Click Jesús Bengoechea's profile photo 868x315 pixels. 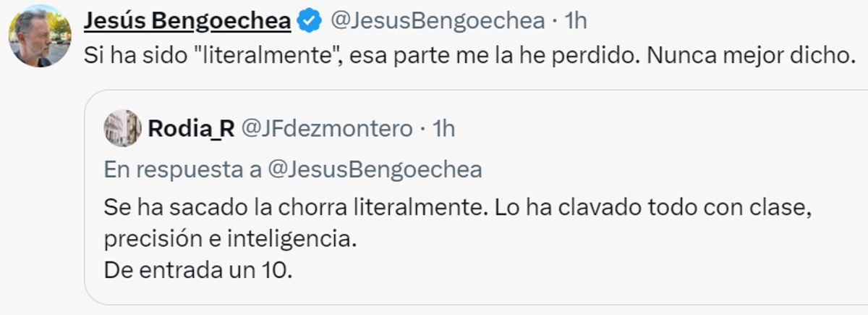click(x=40, y=36)
